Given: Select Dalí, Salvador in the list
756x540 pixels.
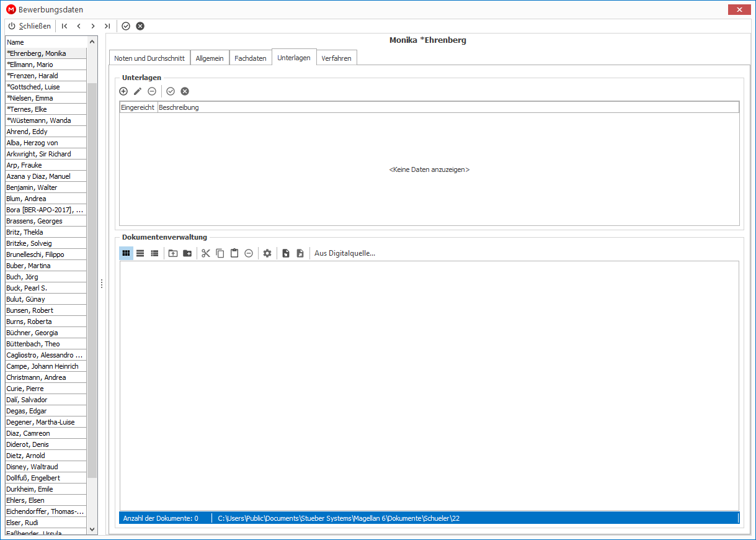Looking at the screenshot, I should point(46,400).
